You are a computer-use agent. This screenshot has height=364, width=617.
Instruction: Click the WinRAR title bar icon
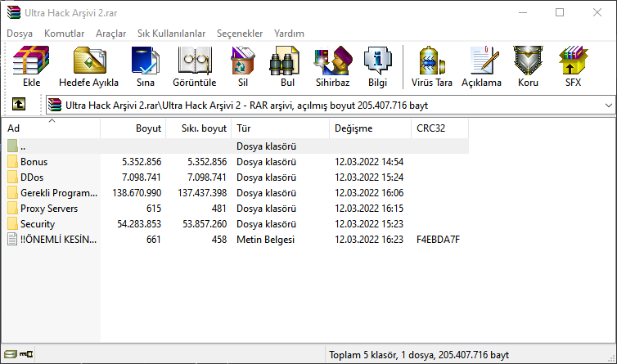click(x=13, y=12)
